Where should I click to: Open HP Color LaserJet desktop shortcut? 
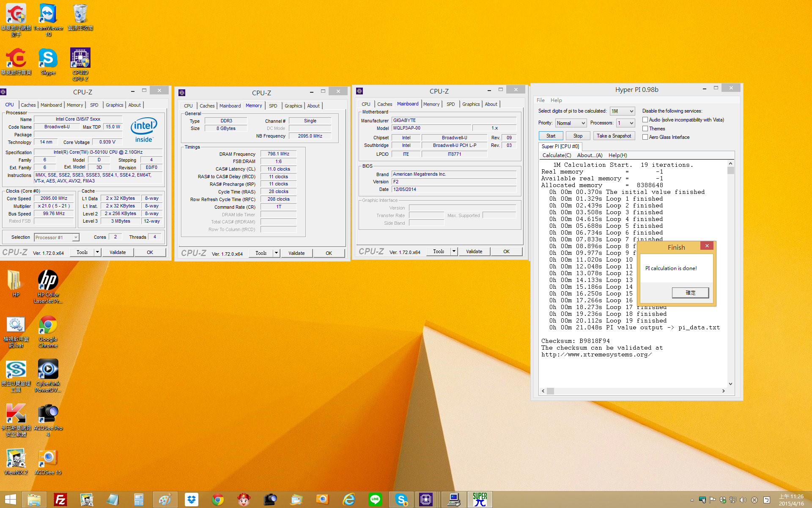(48, 287)
